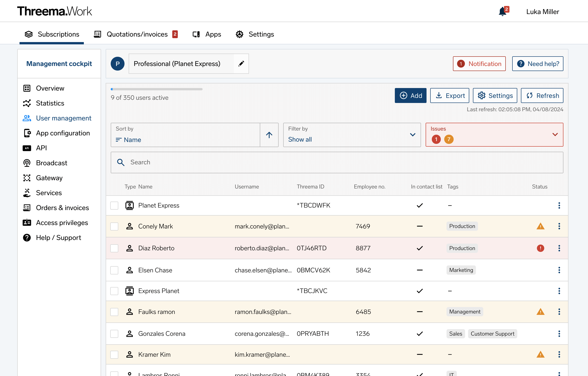Click the warning triangle on Conely Mark
Screen dimensions: 588x376
click(540, 226)
